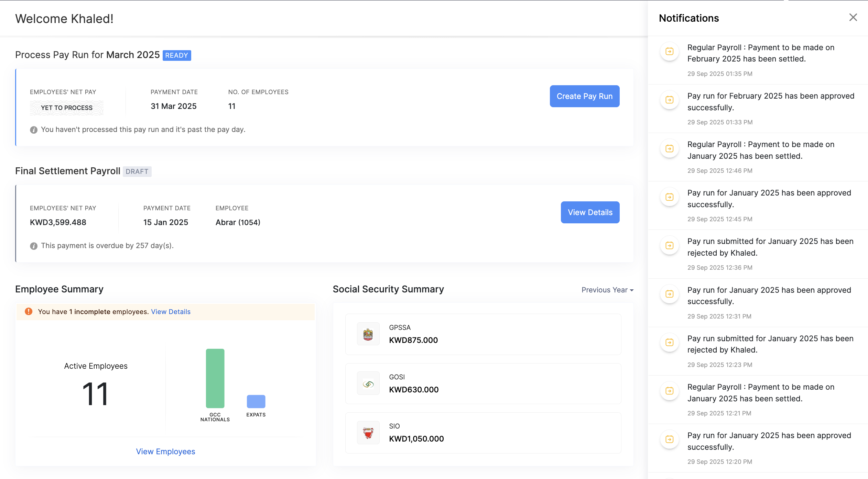Click the orange alert icon in the incomplete employees banner

coord(29,312)
